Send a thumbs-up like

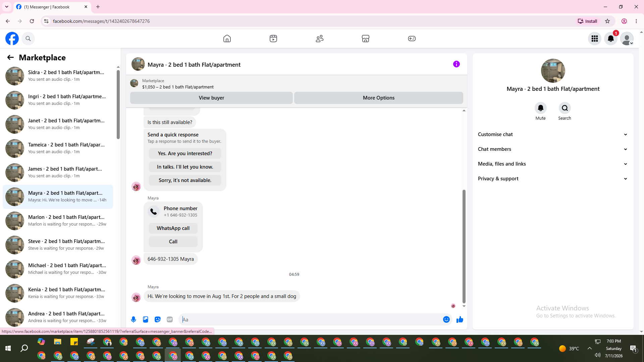coord(460,319)
